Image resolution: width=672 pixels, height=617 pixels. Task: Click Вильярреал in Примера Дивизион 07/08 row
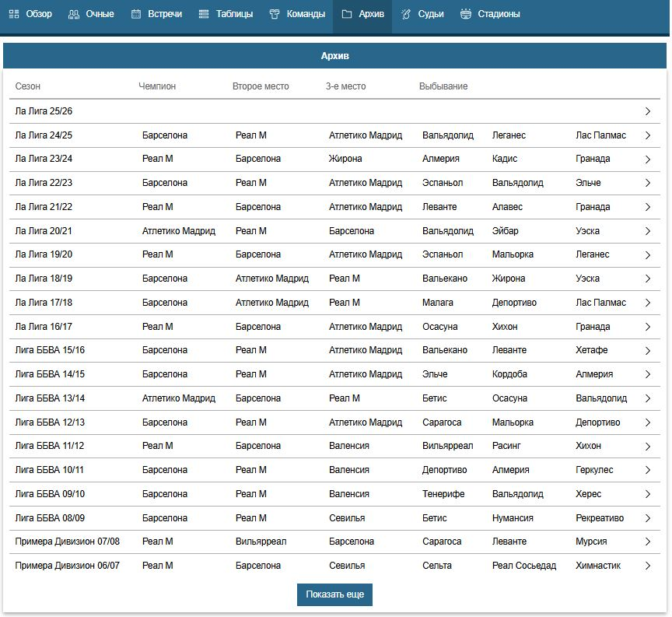[x=261, y=542]
